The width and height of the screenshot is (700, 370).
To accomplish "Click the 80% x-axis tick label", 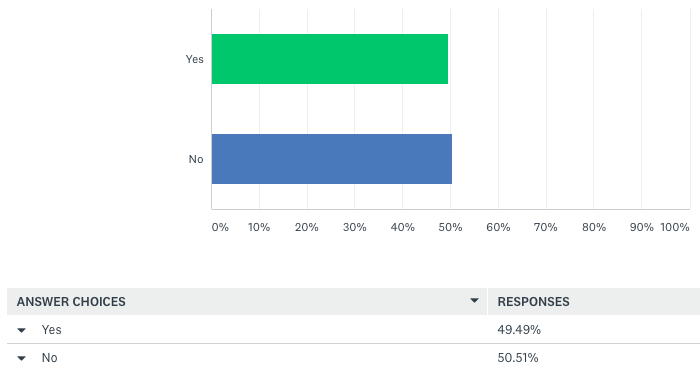I will 594,227.
